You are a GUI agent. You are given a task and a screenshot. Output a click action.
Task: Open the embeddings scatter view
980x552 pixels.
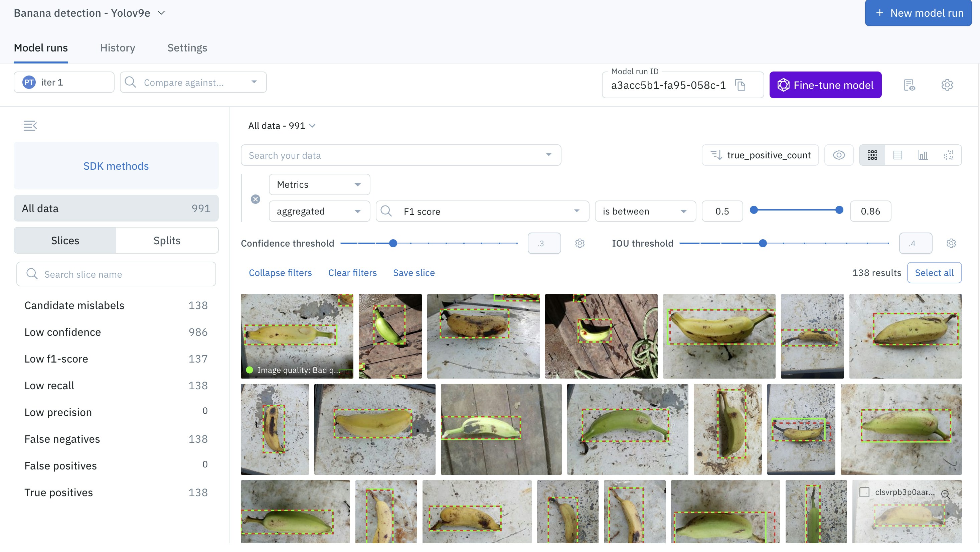pyautogui.click(x=948, y=155)
